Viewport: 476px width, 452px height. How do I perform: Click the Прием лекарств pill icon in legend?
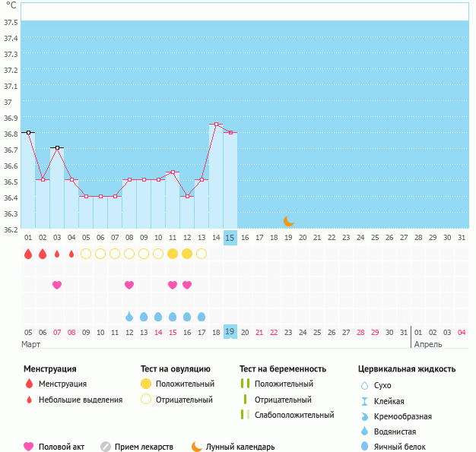click(x=106, y=447)
